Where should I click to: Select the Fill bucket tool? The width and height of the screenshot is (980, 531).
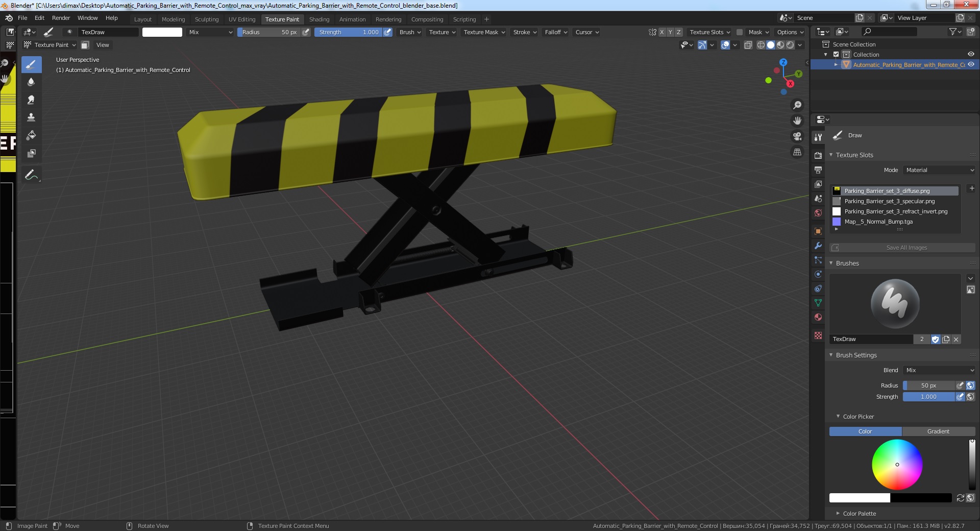click(31, 135)
